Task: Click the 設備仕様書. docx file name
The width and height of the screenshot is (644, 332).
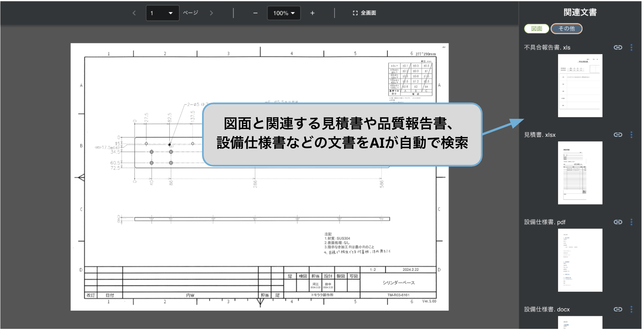Action: (x=547, y=309)
